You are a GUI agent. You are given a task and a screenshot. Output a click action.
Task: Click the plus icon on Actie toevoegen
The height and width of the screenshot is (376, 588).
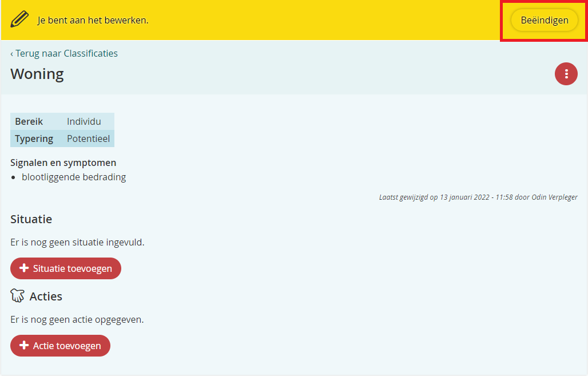coord(24,346)
